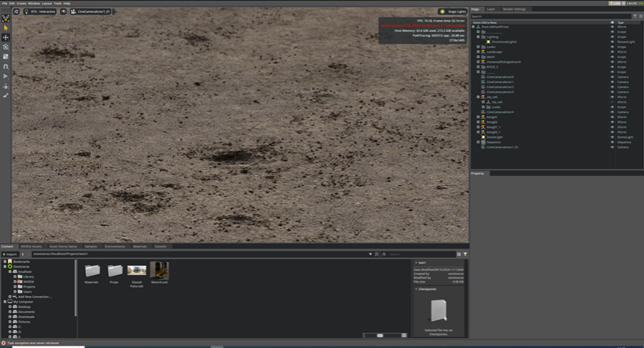Switch to the Render Settings tab
This screenshot has height=348, width=644.
click(x=514, y=9)
